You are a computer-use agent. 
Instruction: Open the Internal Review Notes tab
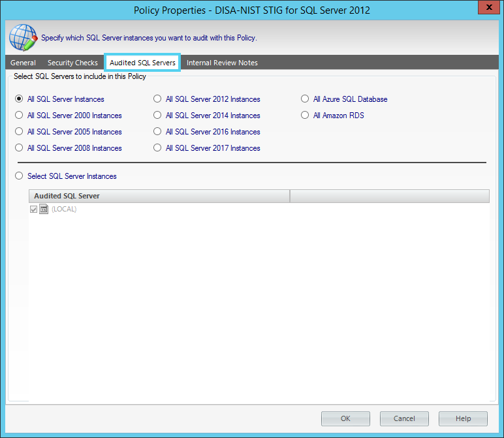[222, 63]
